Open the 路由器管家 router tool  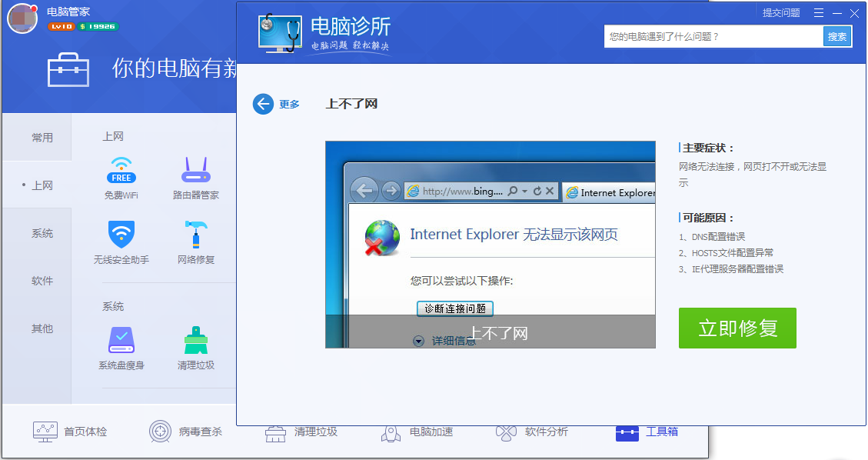click(x=196, y=170)
